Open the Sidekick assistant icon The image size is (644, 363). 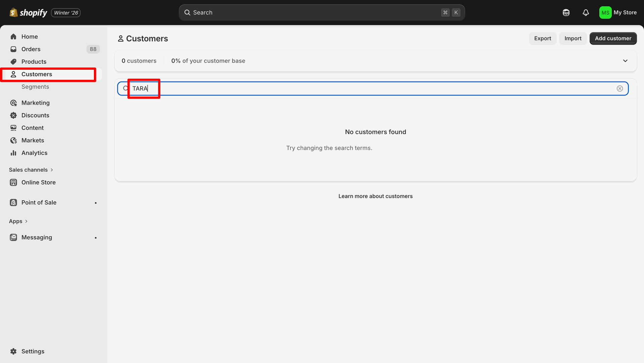pyautogui.click(x=566, y=12)
